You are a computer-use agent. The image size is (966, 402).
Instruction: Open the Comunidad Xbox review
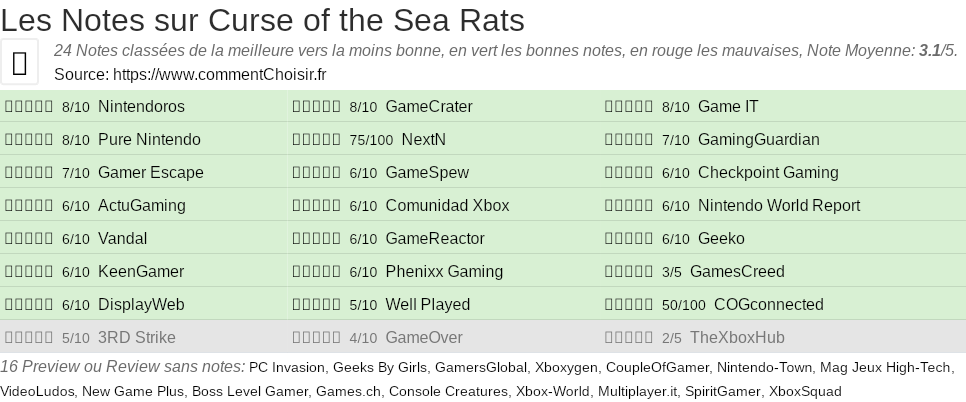[447, 206]
